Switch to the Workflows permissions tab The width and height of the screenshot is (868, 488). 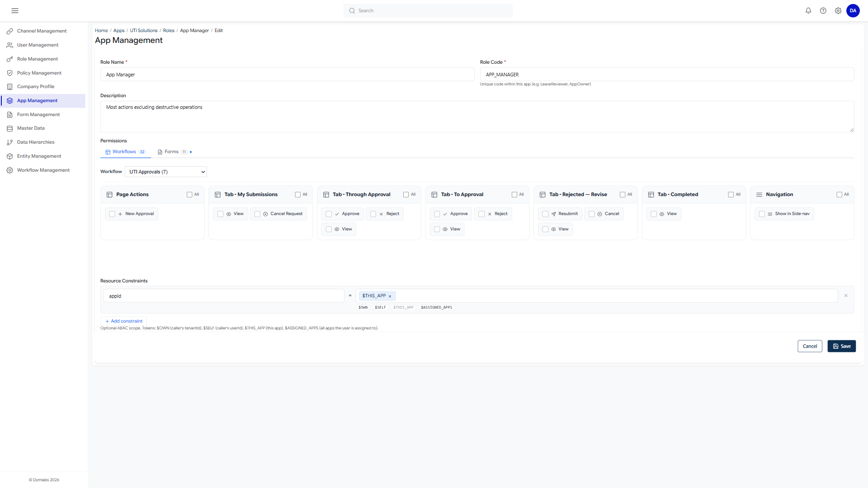click(125, 152)
